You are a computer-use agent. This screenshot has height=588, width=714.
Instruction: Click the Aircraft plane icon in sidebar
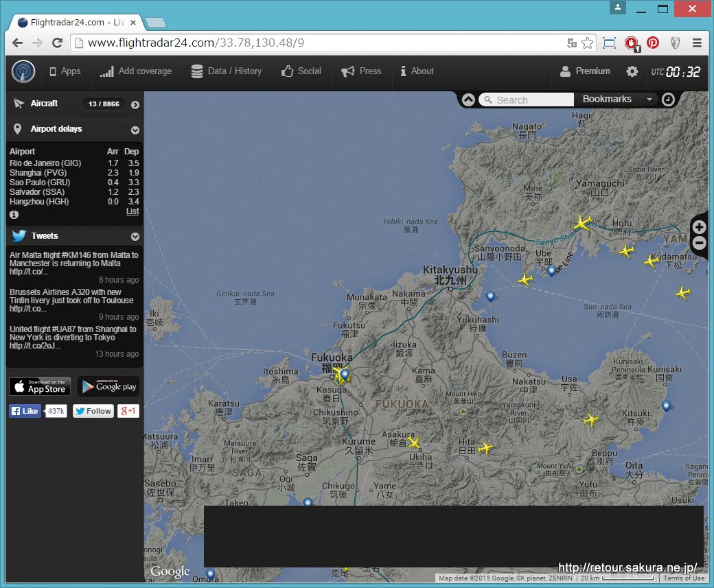click(19, 104)
